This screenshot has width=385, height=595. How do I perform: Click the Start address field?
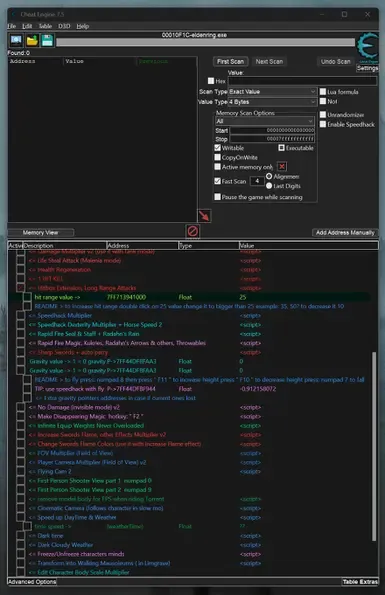[272, 130]
